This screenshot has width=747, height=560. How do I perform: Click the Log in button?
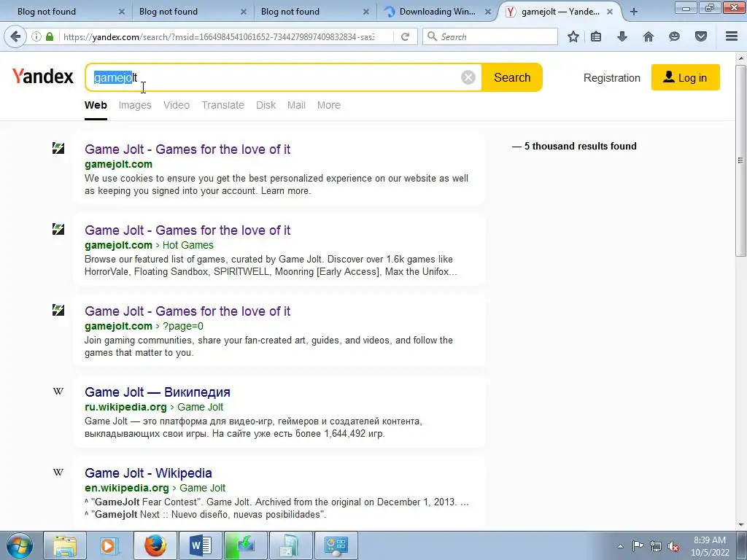click(686, 77)
